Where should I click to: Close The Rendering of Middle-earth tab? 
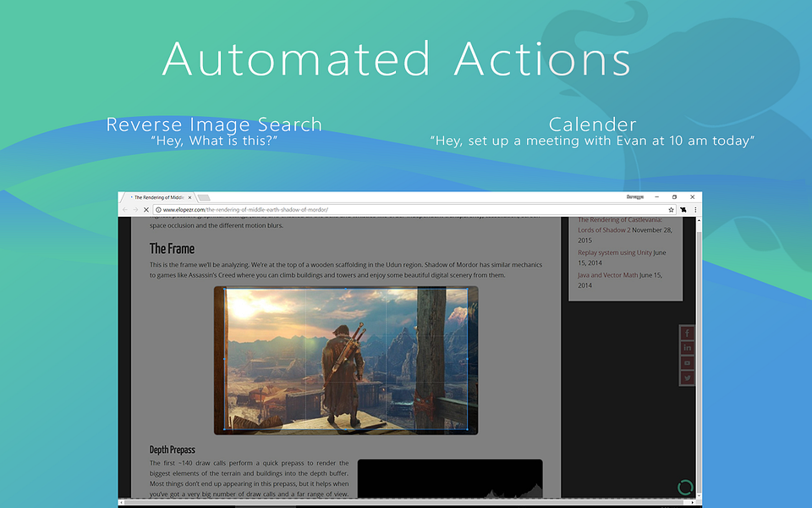pyautogui.click(x=189, y=197)
